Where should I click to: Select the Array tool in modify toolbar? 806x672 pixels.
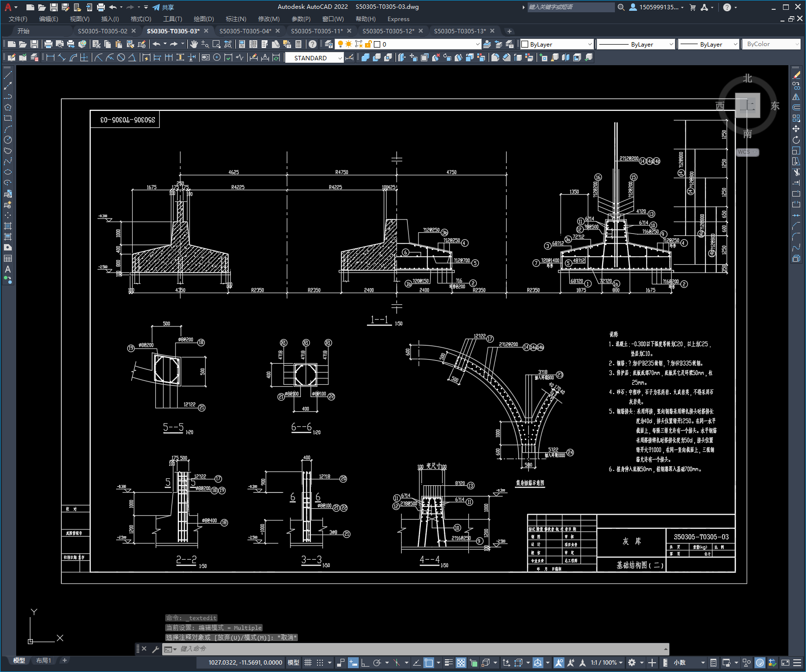click(796, 118)
